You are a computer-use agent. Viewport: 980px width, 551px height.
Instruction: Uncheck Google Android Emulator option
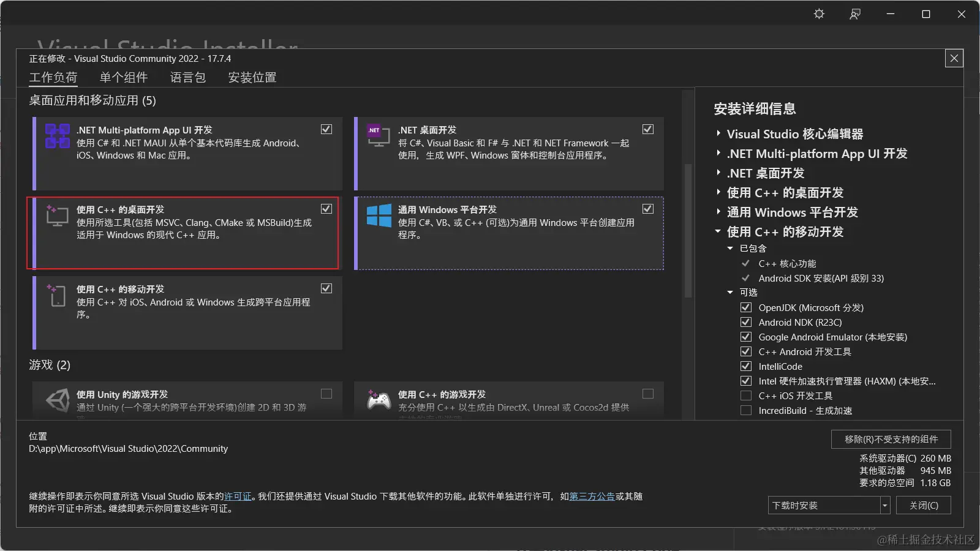746,337
